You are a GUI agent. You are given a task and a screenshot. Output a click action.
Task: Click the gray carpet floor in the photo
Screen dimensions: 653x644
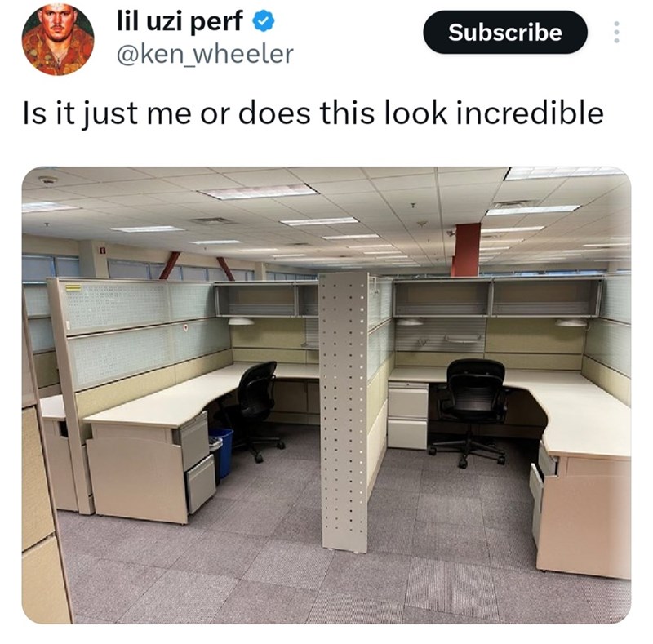coord(291,575)
